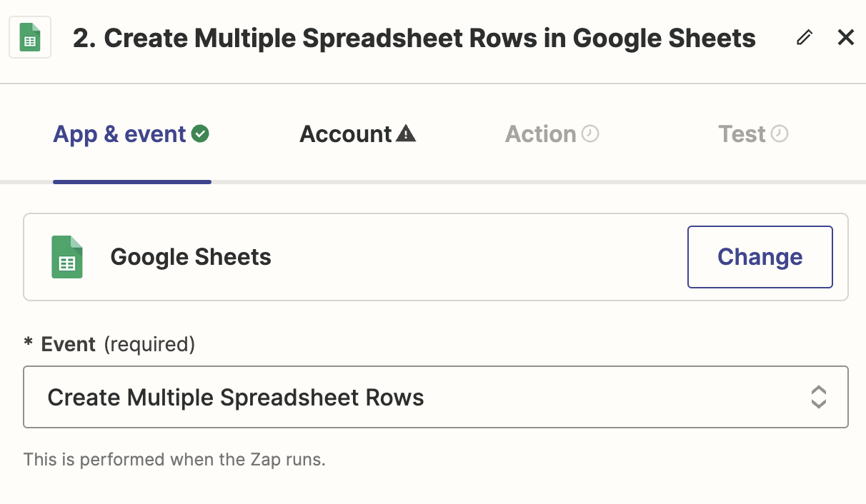Click the up-down arrows in the Event selector

click(819, 397)
